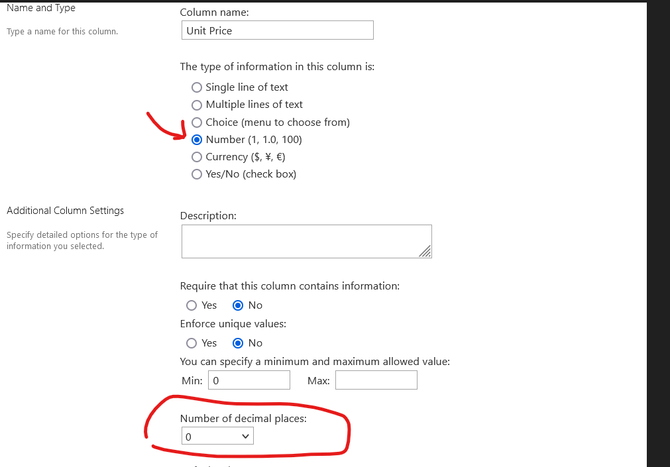
Task: Click the Max value input field
Action: click(x=376, y=380)
